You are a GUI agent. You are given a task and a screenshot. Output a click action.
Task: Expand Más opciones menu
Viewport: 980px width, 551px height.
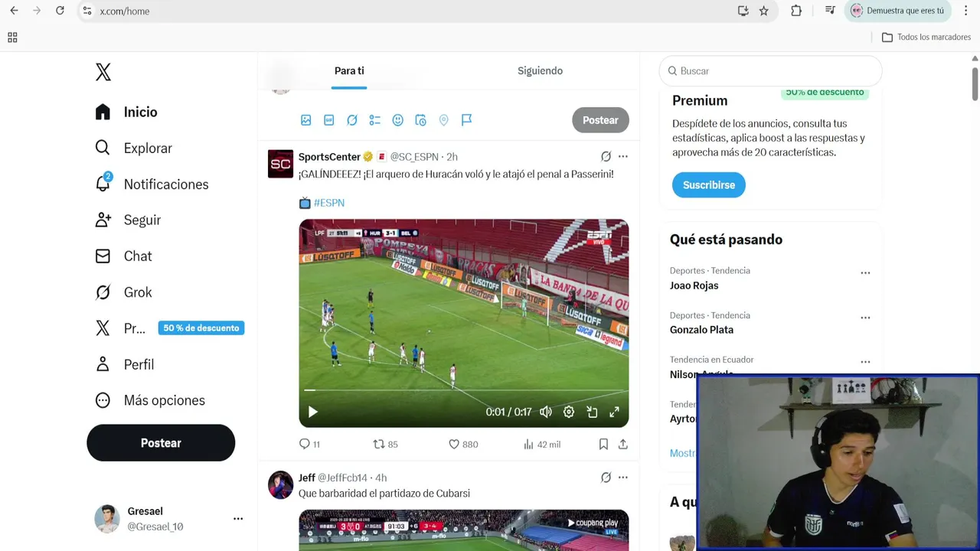pyautogui.click(x=149, y=400)
